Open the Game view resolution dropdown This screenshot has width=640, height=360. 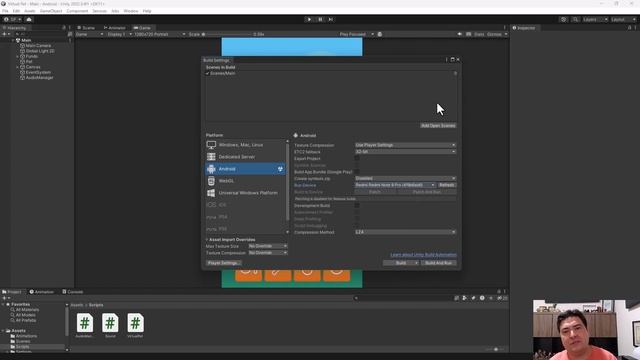click(x=160, y=34)
